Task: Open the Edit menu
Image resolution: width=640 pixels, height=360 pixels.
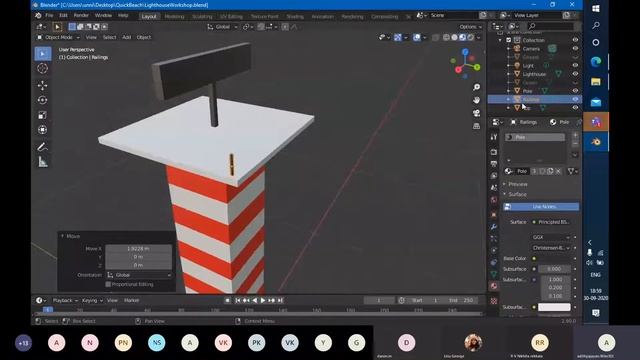Action: click(63, 16)
